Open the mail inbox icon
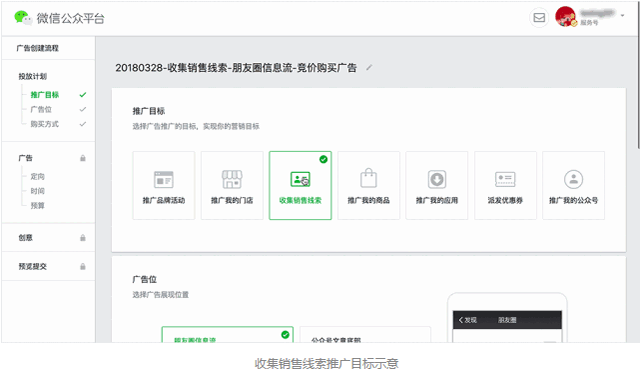This screenshot has width=640, height=370. (x=539, y=18)
